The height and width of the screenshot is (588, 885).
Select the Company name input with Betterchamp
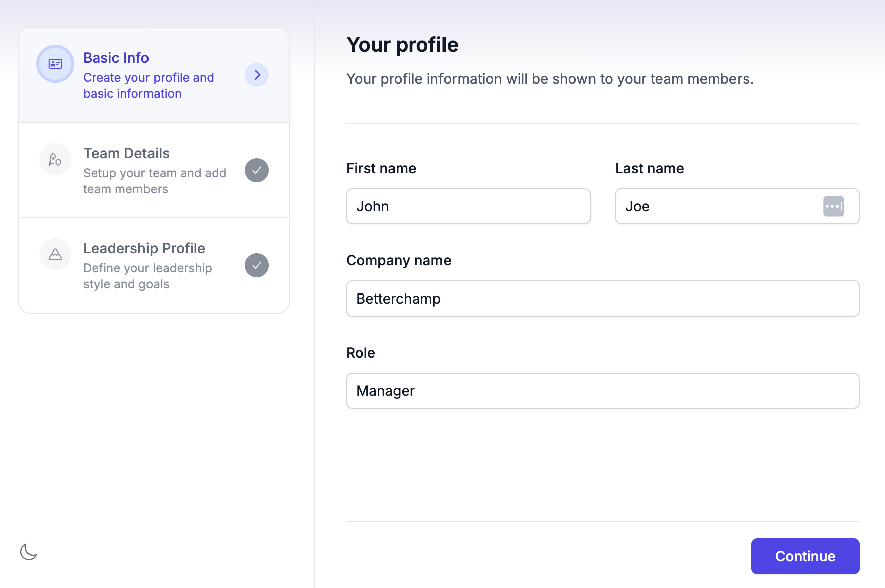click(603, 299)
